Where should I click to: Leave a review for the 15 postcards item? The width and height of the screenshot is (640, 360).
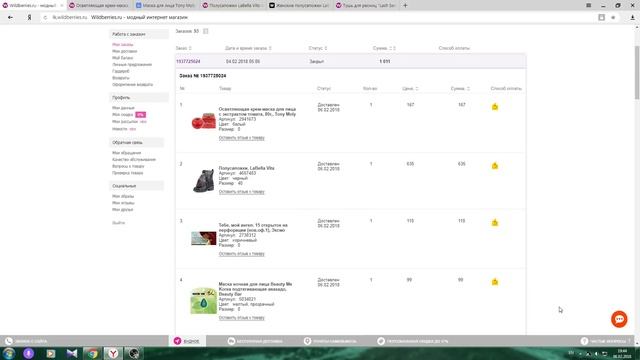click(242, 254)
